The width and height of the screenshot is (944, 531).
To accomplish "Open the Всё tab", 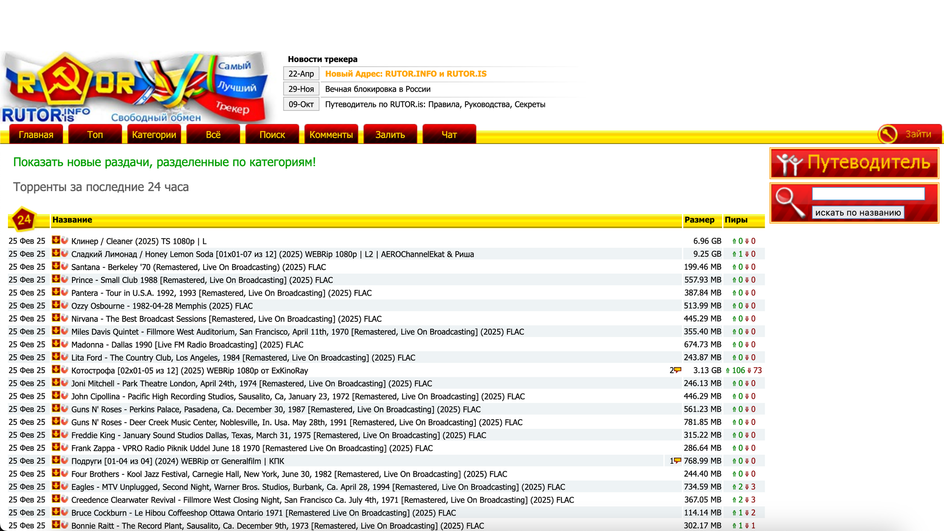I will (x=213, y=134).
